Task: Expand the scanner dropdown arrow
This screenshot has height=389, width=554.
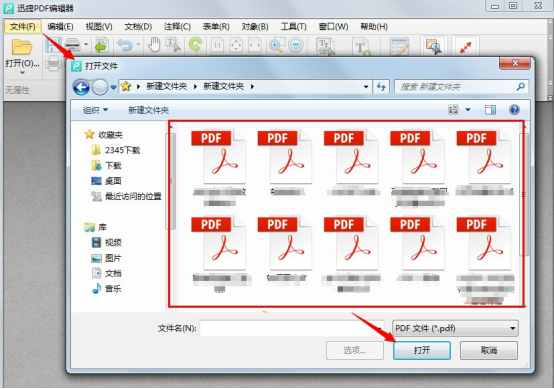Action: (86, 45)
